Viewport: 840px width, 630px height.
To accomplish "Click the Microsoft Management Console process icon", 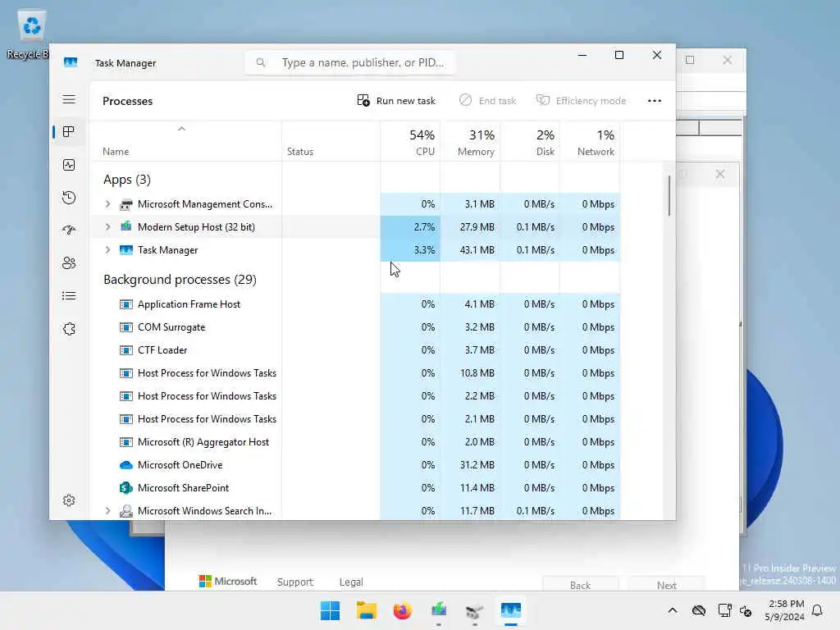I will [126, 204].
